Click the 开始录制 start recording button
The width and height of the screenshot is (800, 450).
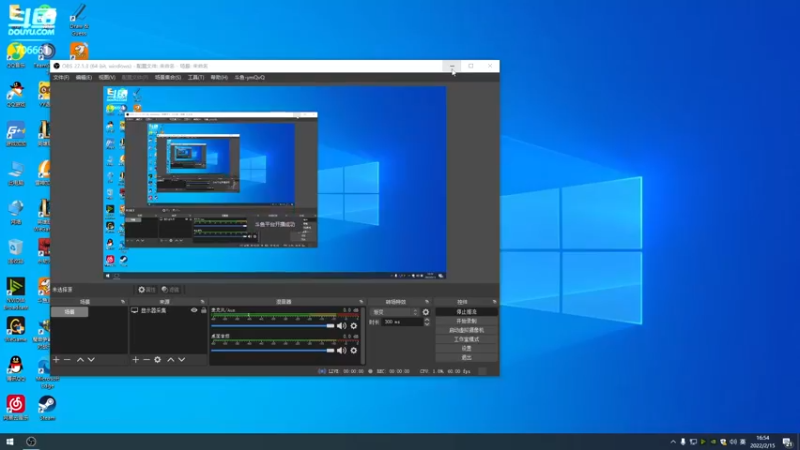(x=466, y=321)
